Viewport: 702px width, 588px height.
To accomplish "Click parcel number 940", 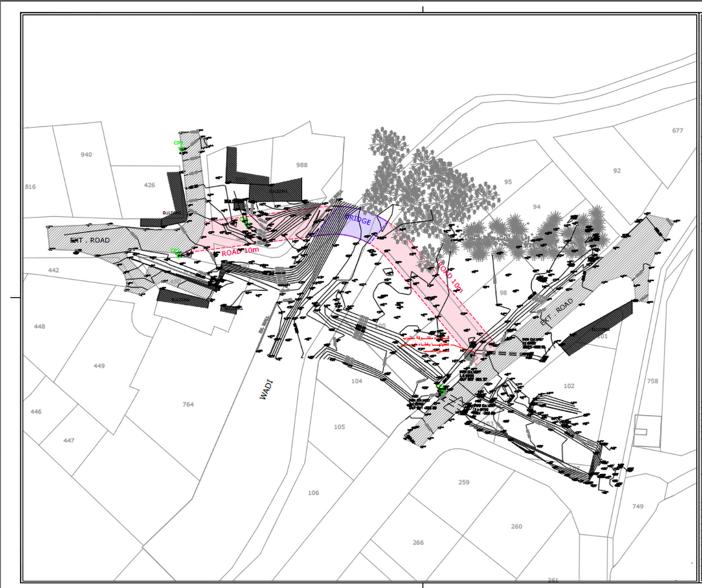I will [86, 155].
